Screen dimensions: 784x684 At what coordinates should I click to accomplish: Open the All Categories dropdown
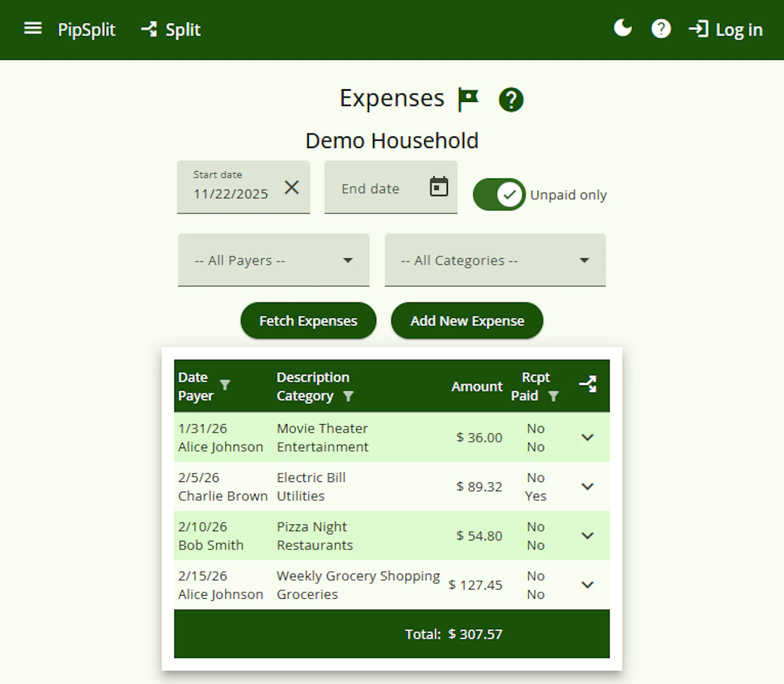click(x=495, y=260)
